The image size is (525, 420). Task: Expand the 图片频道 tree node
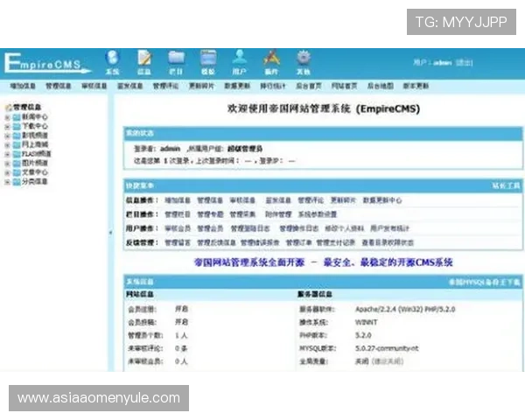click(7, 164)
